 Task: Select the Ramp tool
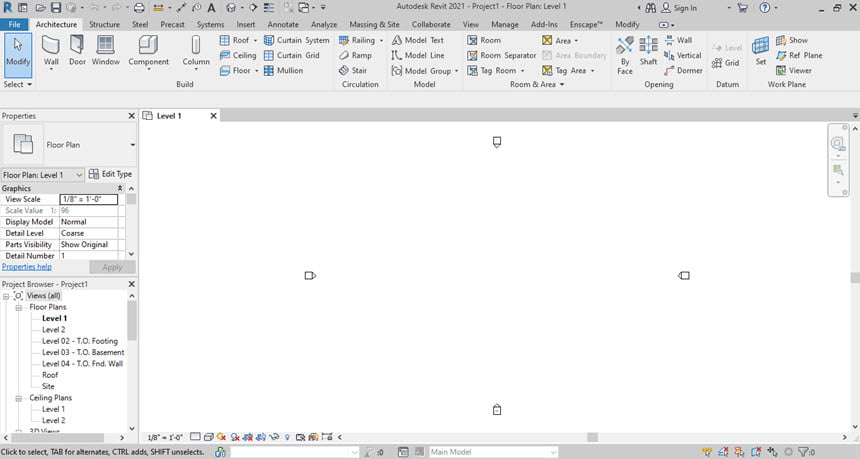pyautogui.click(x=355, y=55)
